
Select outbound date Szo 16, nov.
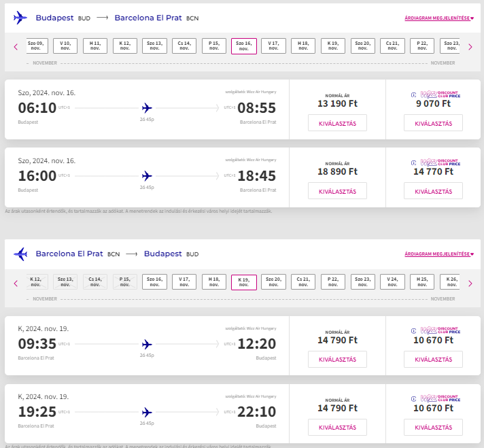click(x=243, y=46)
